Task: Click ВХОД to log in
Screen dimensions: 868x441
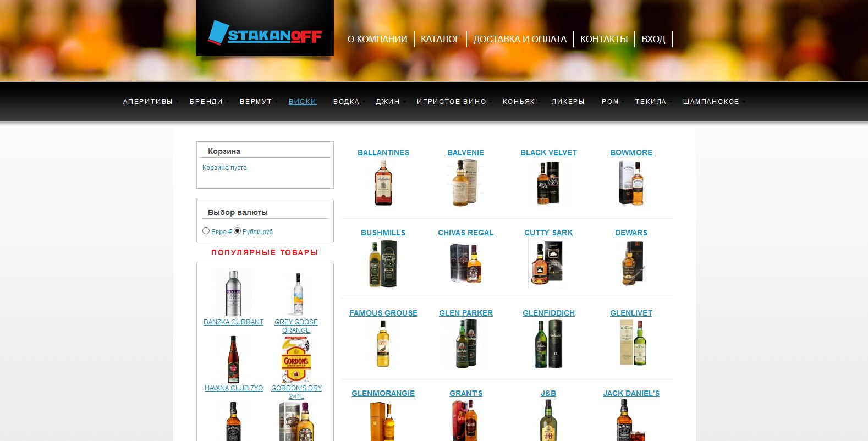Action: click(653, 39)
